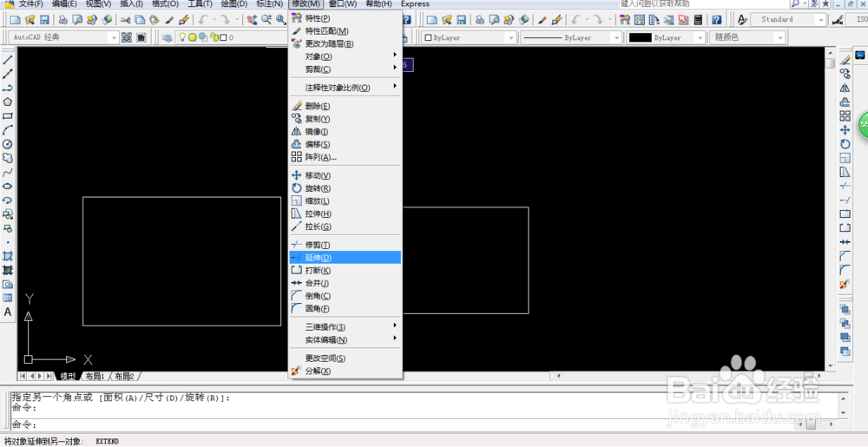The height and width of the screenshot is (447, 868).
Task: Activate the Revision Cloud tool
Action: (x=8, y=158)
